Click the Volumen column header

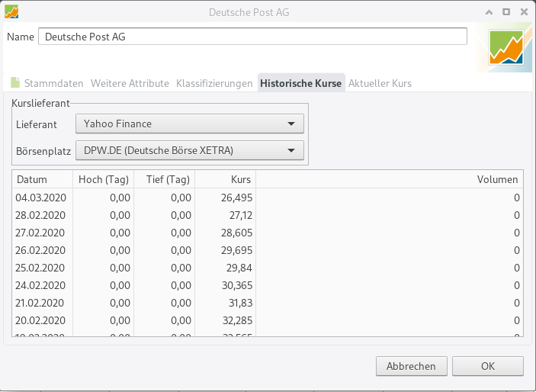coord(390,179)
